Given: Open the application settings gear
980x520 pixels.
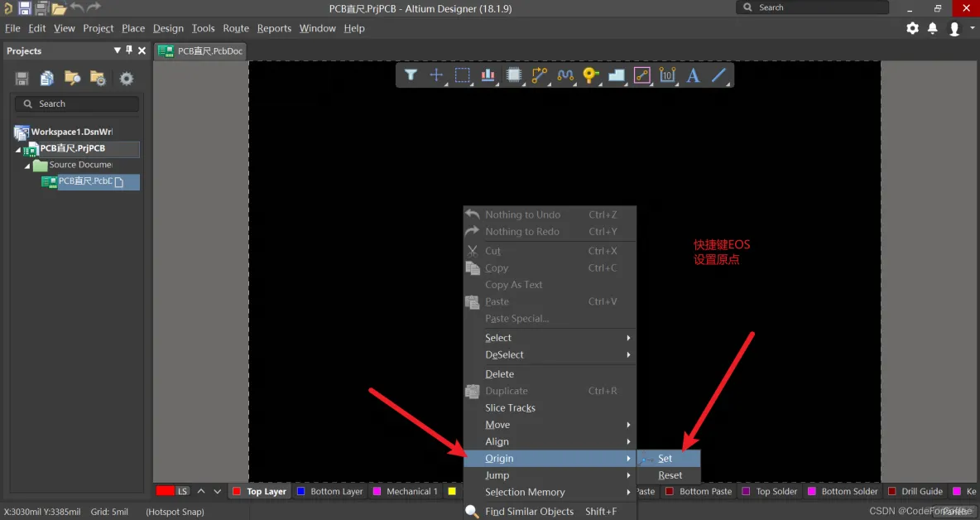Looking at the screenshot, I should tap(912, 28).
